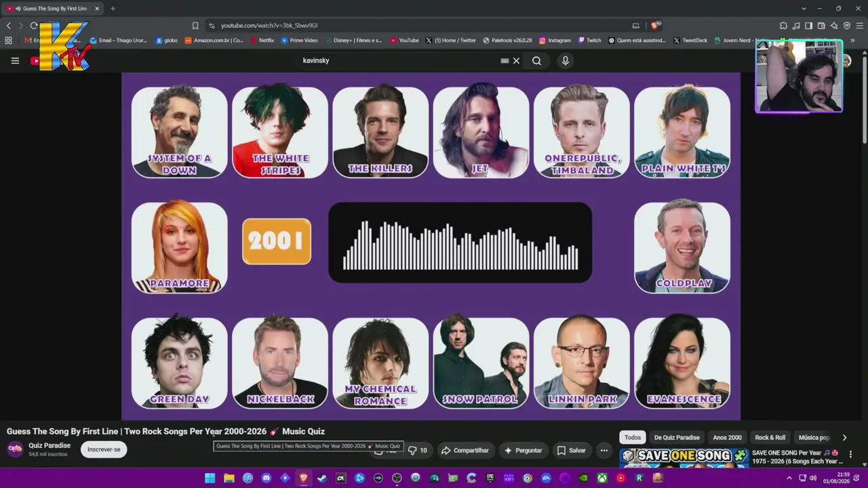Show the bookmarks apps grid icon
Viewport: 868px width, 488px height.
click(8, 40)
